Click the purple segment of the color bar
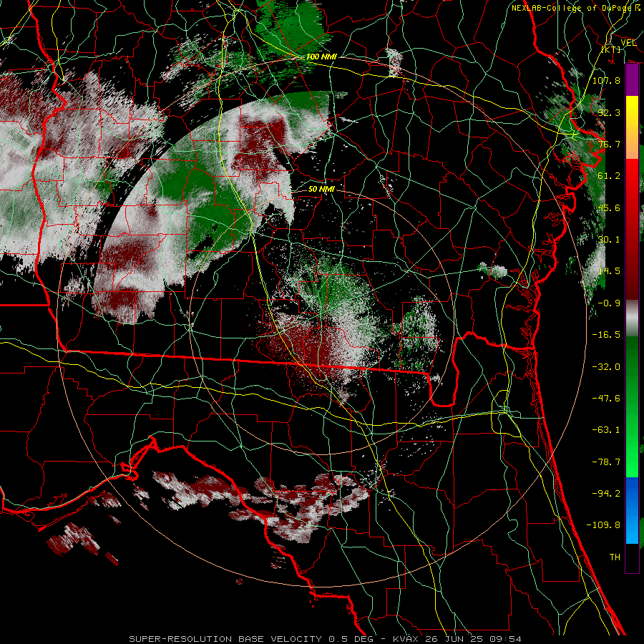 (632, 80)
